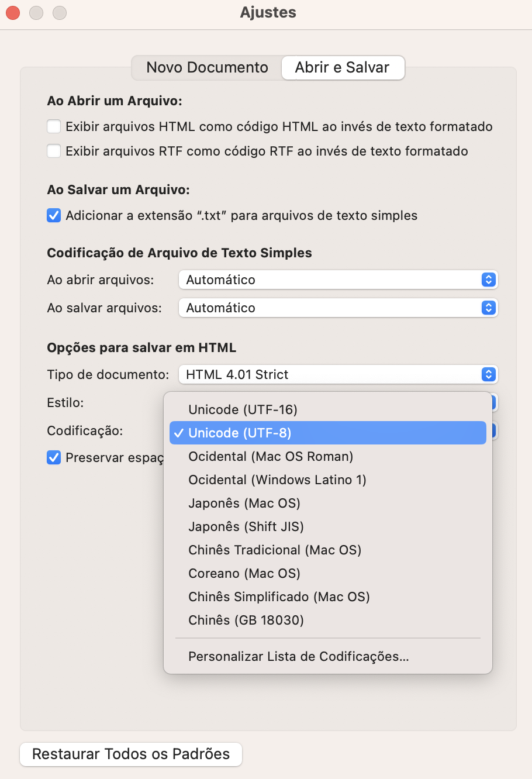Switch to the Novo Documento tab
Image resolution: width=532 pixels, height=779 pixels.
point(207,68)
